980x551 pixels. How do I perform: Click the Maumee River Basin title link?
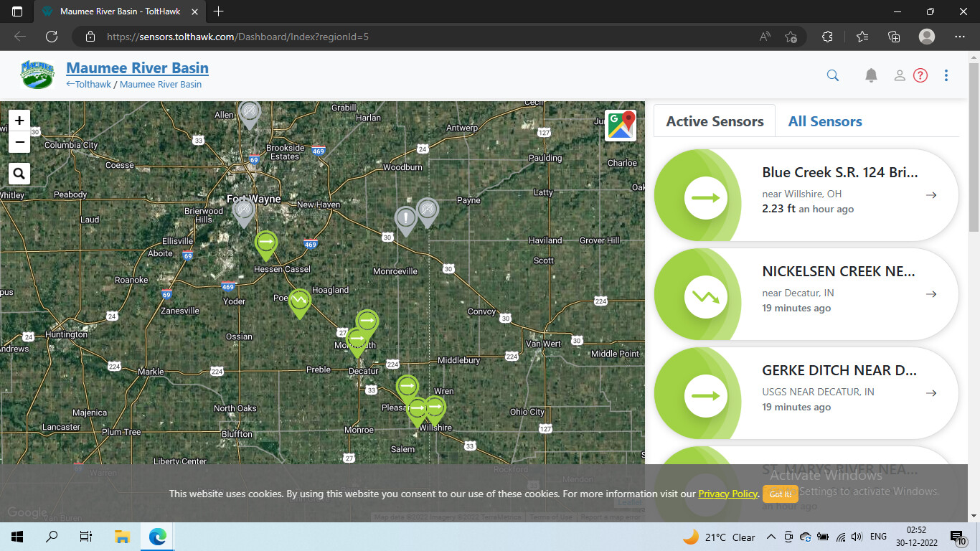pos(137,68)
